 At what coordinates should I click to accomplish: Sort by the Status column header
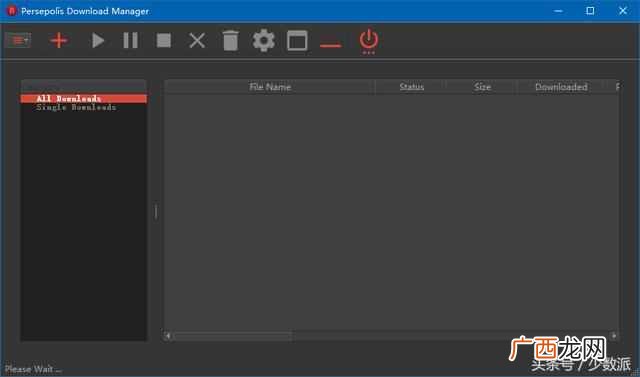[411, 87]
